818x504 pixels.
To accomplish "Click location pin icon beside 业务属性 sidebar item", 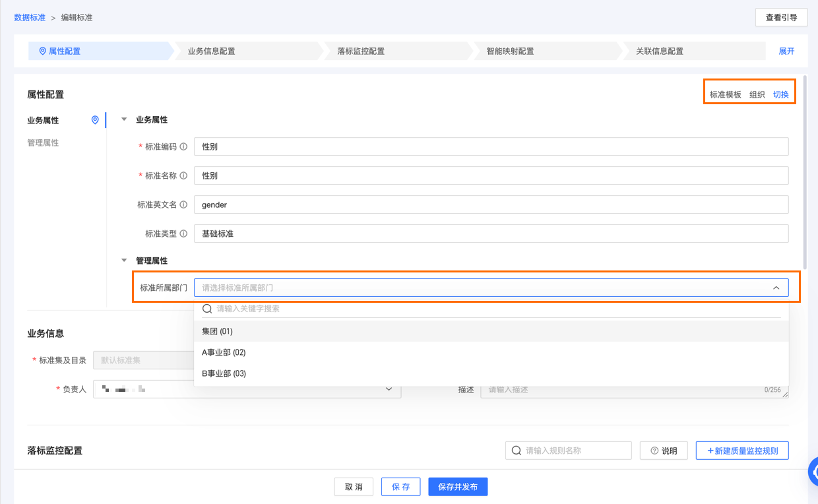I will point(95,120).
